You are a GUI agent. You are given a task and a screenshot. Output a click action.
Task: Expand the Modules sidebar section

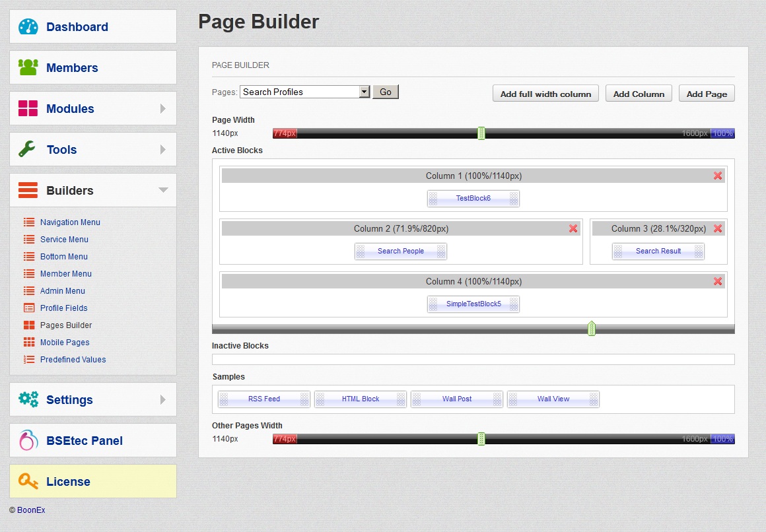[x=164, y=108]
